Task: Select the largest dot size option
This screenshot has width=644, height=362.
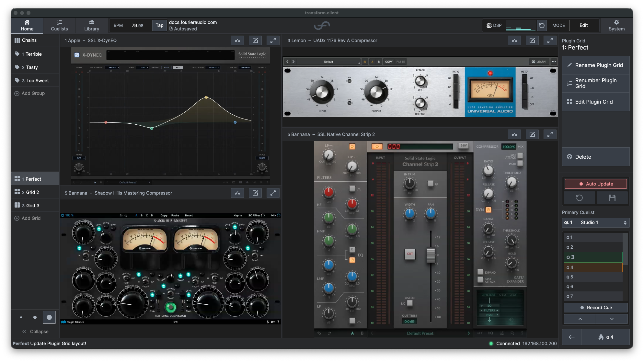Action: pos(49,317)
